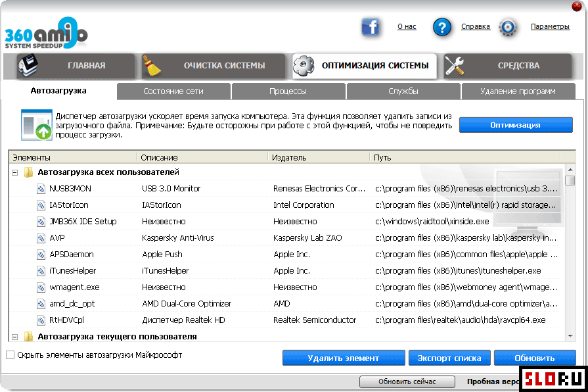Select the Apple Push description cell
Viewport: 588px width, 392px height.
162,255
